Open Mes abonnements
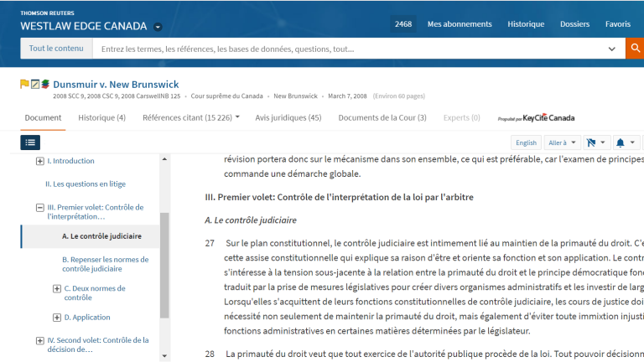Image resolution: width=644 pixels, height=362 pixels. click(460, 24)
